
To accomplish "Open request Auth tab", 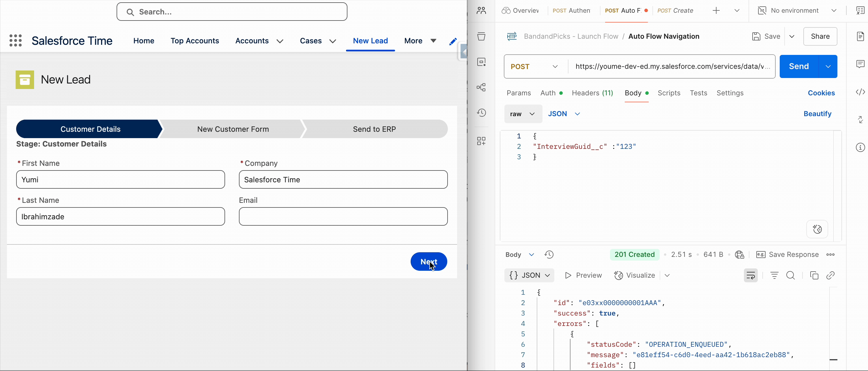I will click(x=551, y=93).
